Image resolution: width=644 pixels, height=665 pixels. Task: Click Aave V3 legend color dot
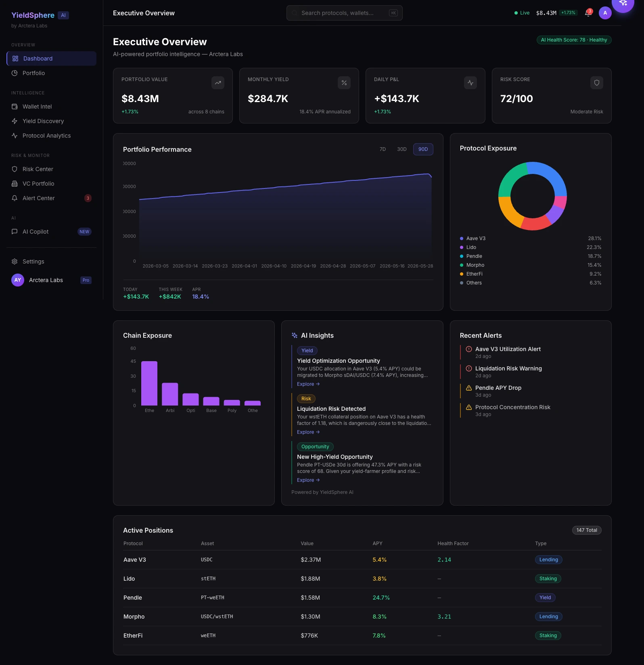coord(462,238)
